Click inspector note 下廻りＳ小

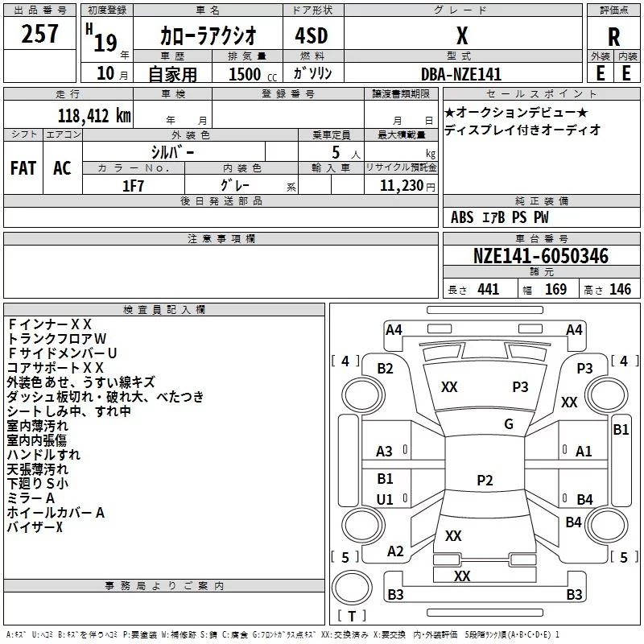pyautogui.click(x=37, y=484)
